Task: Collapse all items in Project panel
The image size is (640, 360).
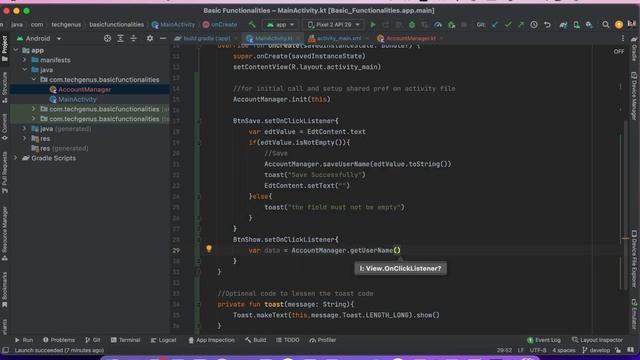Action: pos(133,38)
